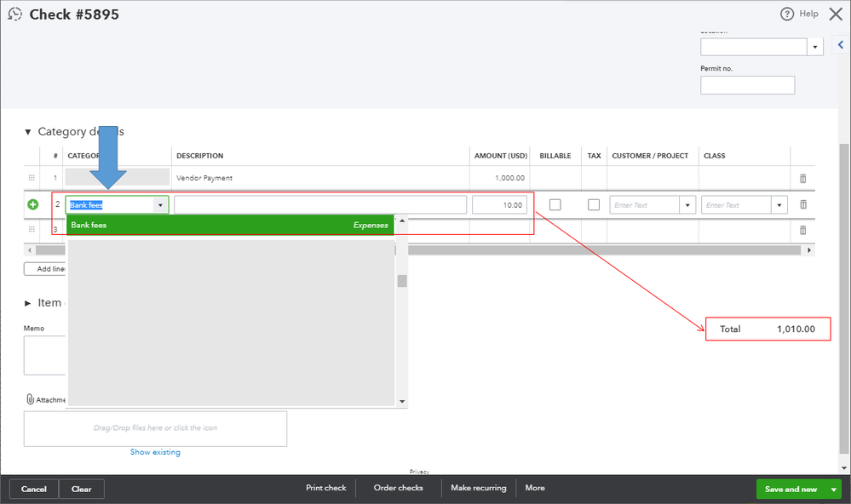The width and height of the screenshot is (851, 504).
Task: Click Customer / Project Enter Text field
Action: point(645,205)
